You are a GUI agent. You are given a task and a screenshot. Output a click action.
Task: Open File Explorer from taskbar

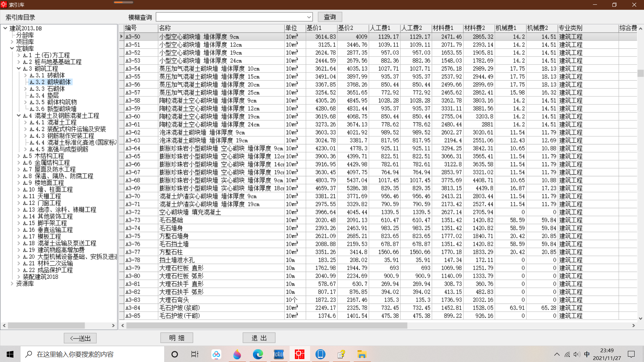[x=362, y=354]
